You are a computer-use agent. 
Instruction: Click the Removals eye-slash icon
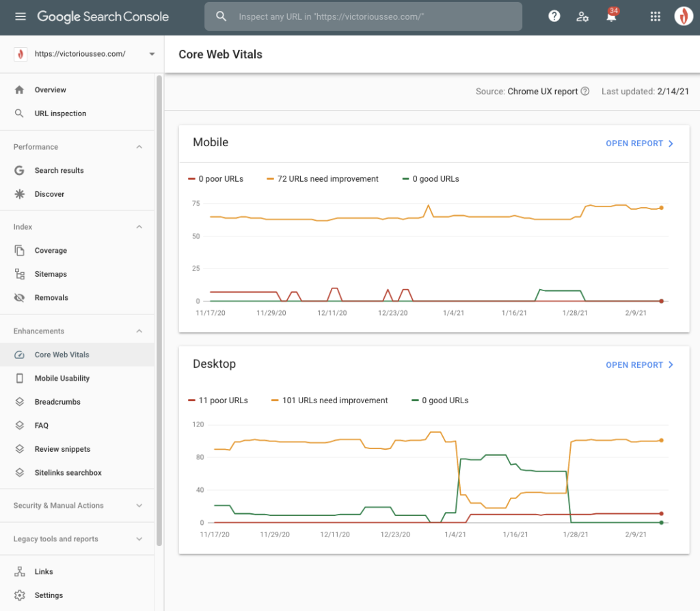(x=20, y=298)
